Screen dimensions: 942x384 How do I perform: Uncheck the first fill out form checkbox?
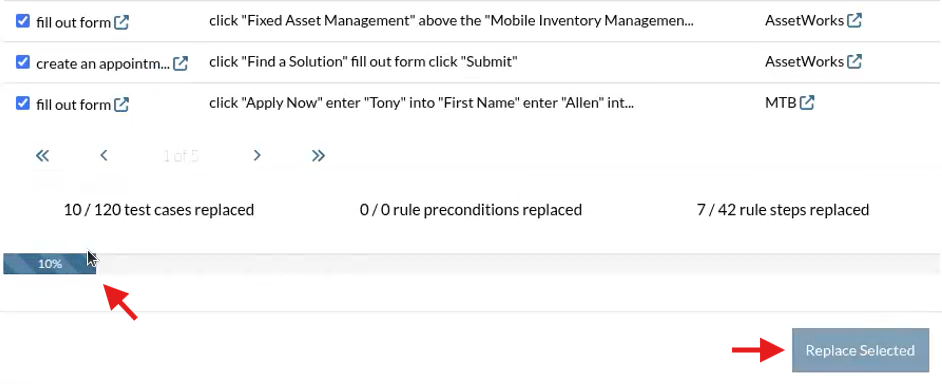pyautogui.click(x=22, y=21)
